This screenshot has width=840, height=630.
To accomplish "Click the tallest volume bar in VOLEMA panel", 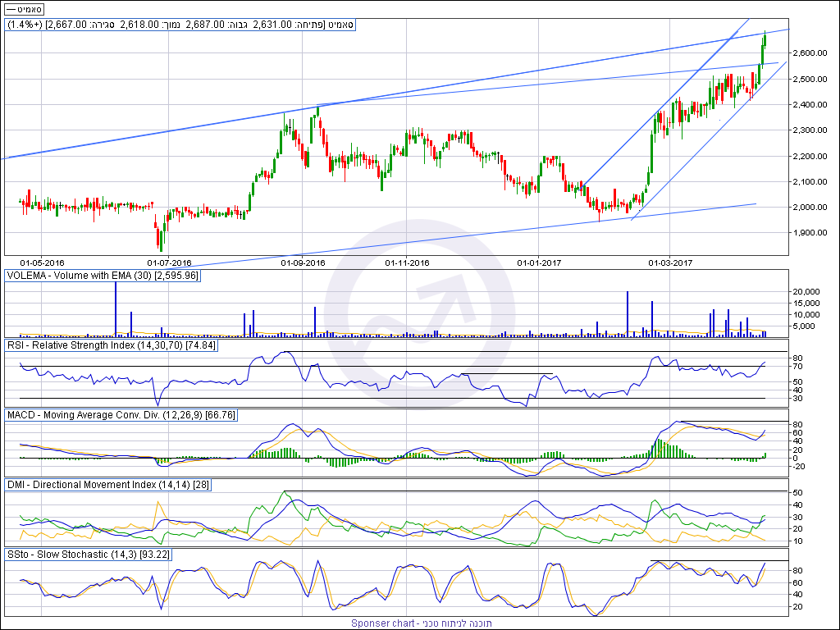I will tap(116, 308).
